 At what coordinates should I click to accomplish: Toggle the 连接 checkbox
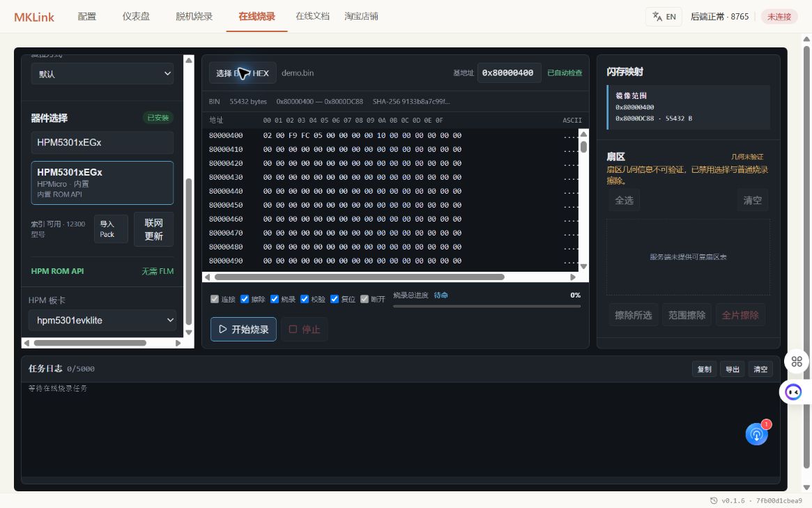tap(215, 299)
